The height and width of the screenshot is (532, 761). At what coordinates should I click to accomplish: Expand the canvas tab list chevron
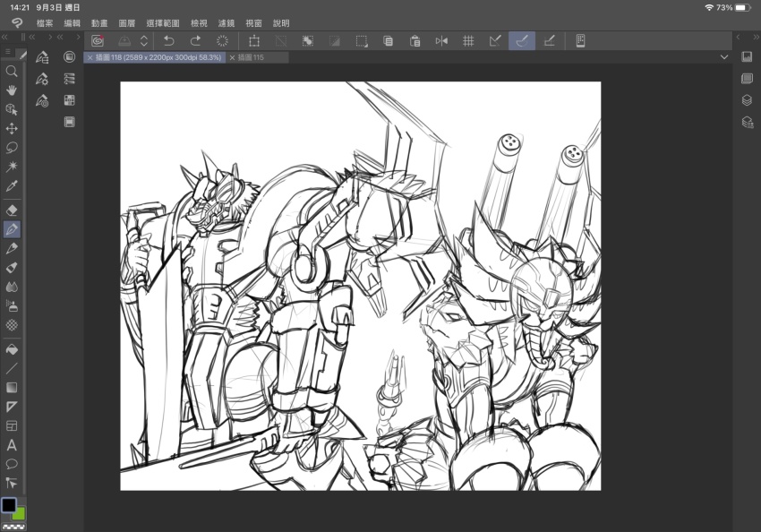pos(723,57)
